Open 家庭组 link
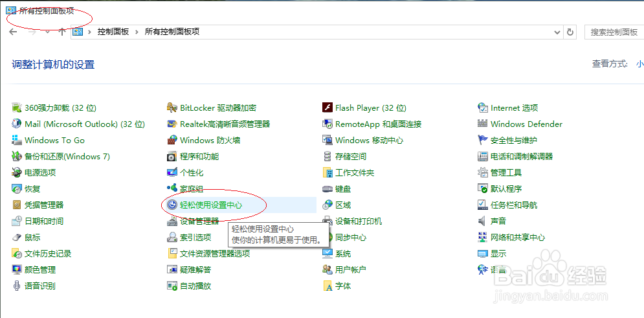 coord(192,189)
